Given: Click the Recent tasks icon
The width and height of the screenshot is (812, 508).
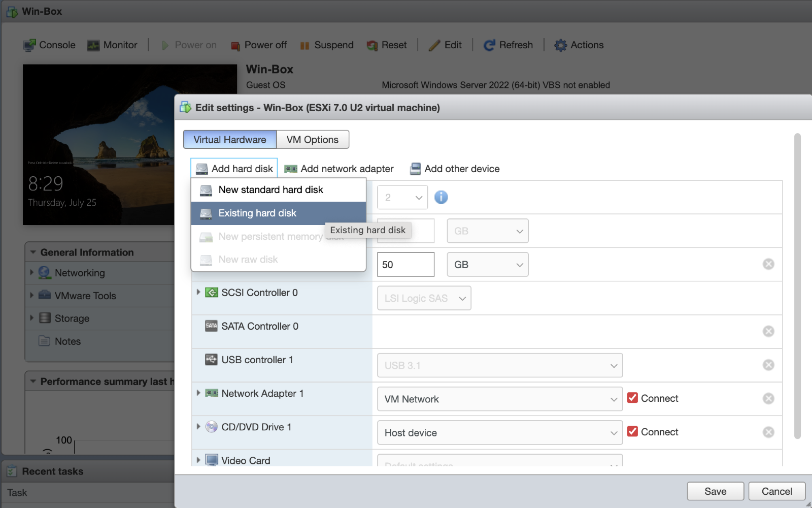Looking at the screenshot, I should point(12,471).
